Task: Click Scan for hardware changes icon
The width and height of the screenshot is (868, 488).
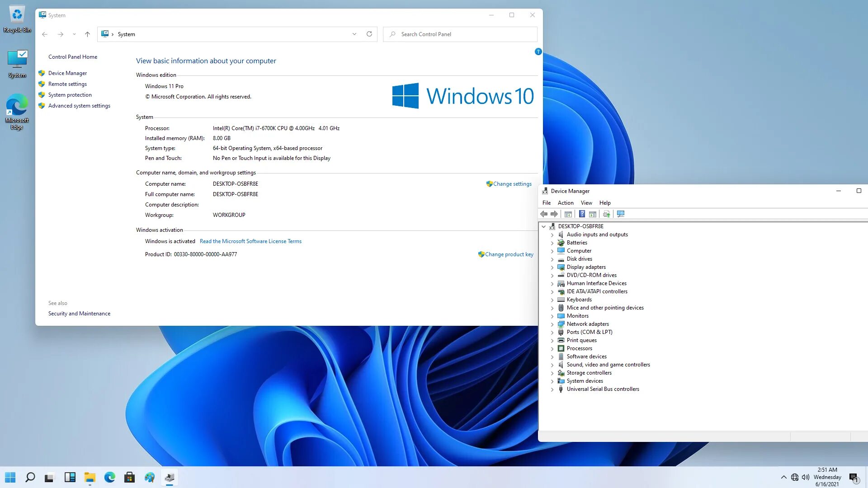Action: point(621,214)
